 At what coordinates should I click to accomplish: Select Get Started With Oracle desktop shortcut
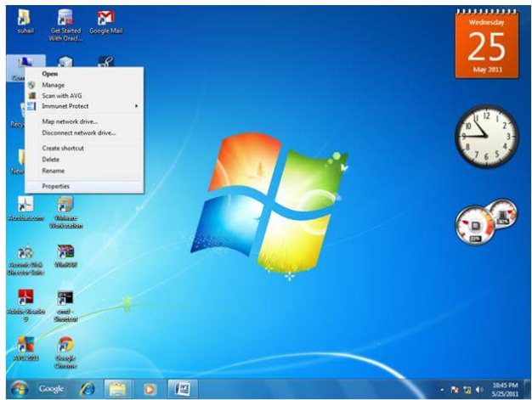tap(65, 25)
